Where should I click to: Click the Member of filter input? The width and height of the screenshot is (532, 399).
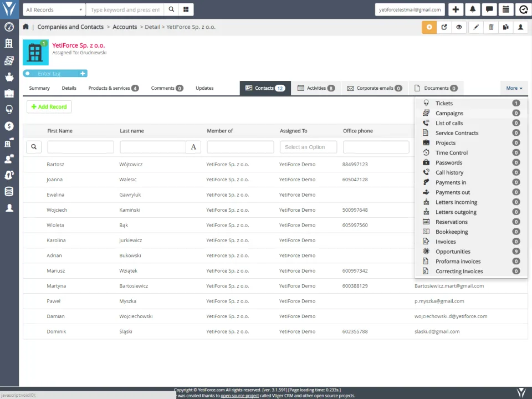(x=240, y=147)
